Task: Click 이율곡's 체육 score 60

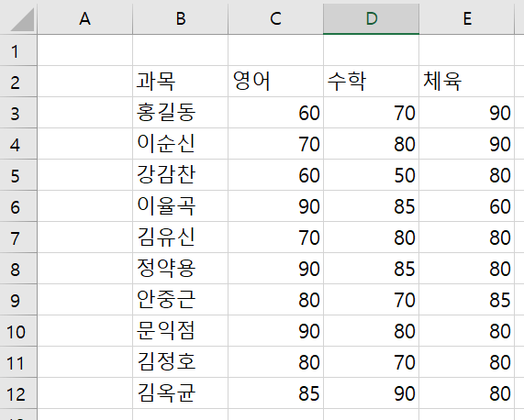Action: tap(467, 206)
